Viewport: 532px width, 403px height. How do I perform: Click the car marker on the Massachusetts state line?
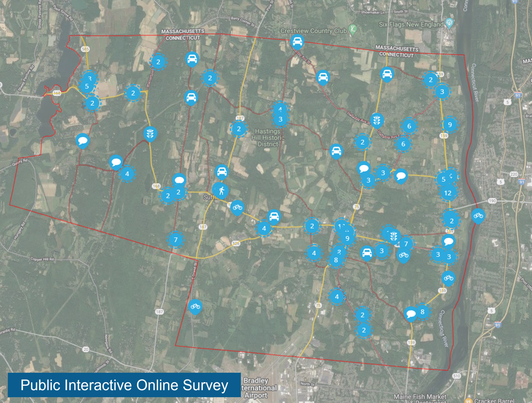click(297, 42)
